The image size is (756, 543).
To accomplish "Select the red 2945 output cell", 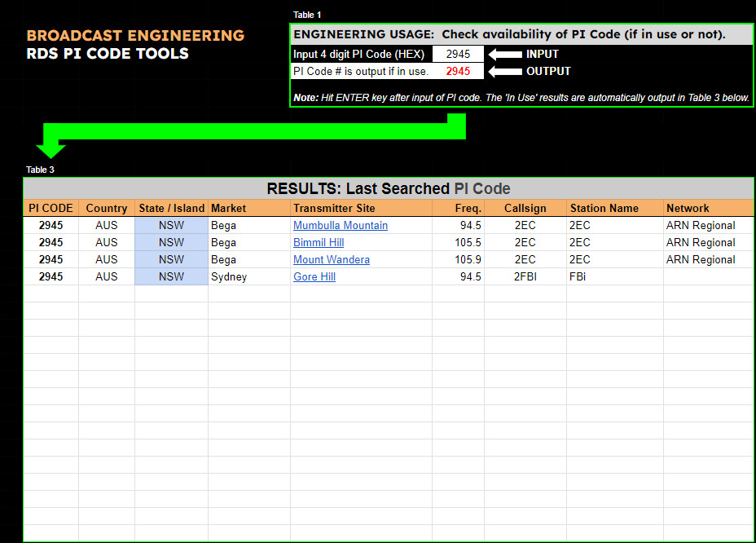I will point(458,72).
